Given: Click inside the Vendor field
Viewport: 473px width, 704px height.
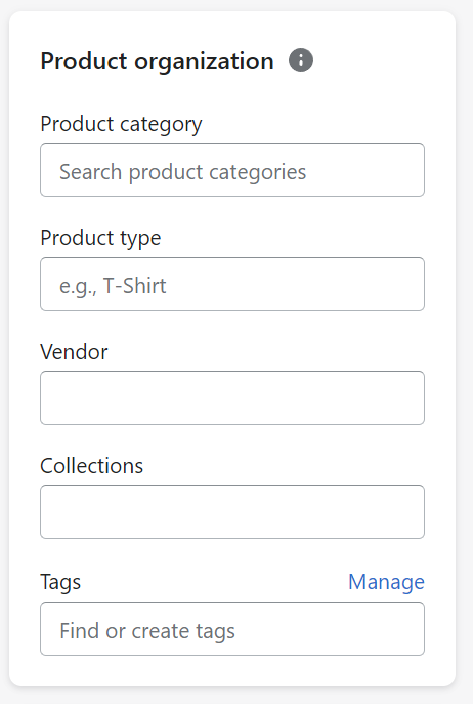Looking at the screenshot, I should tap(232, 398).
